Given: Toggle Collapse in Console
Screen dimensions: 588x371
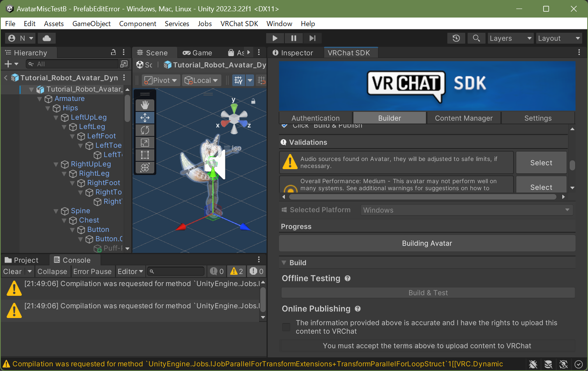Looking at the screenshot, I should click(52, 271).
